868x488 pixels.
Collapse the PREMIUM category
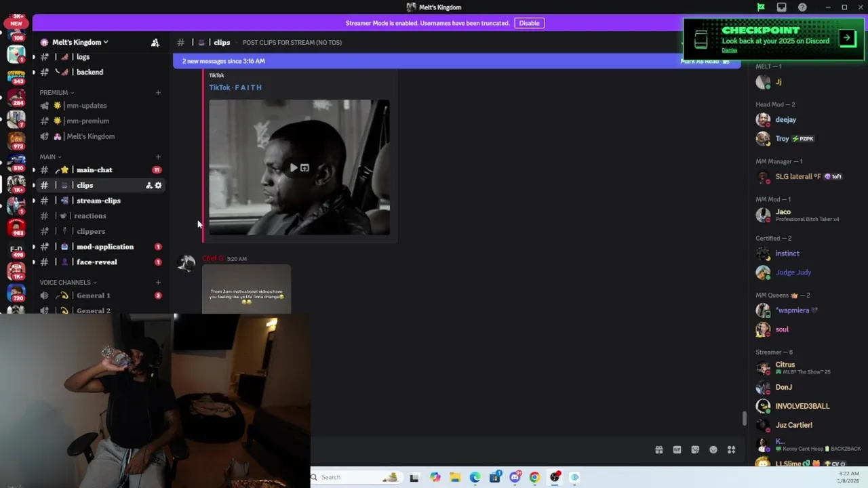click(x=56, y=92)
